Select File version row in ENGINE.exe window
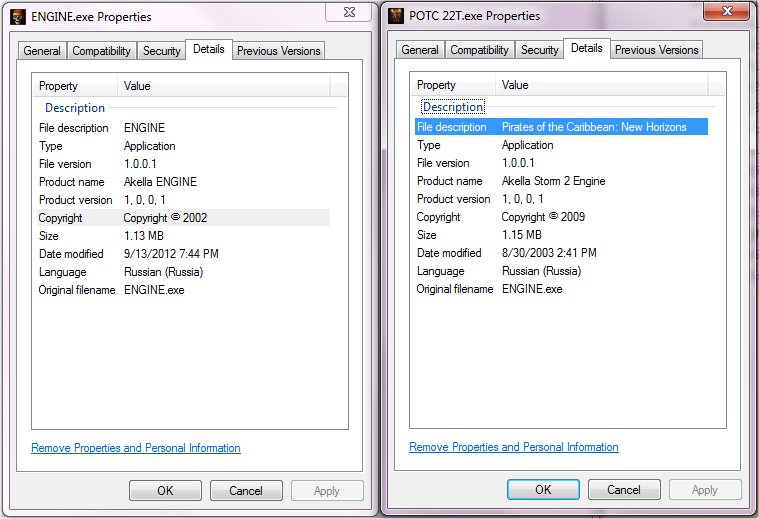 [x=183, y=164]
